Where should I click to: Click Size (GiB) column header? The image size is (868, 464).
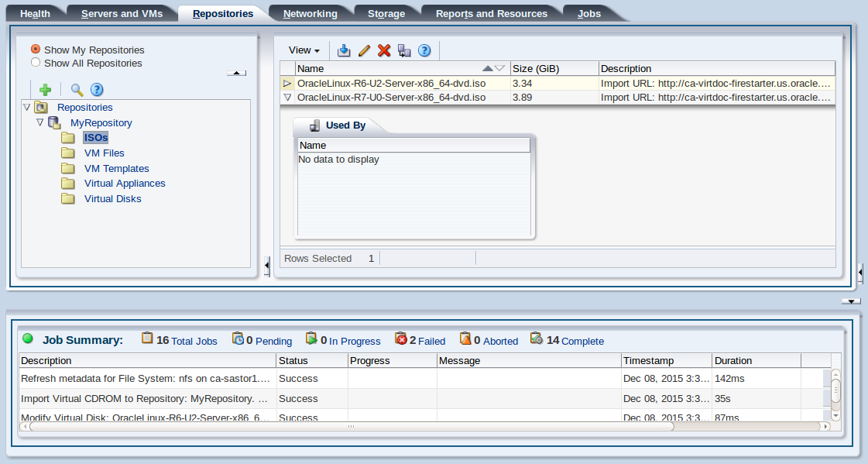554,69
